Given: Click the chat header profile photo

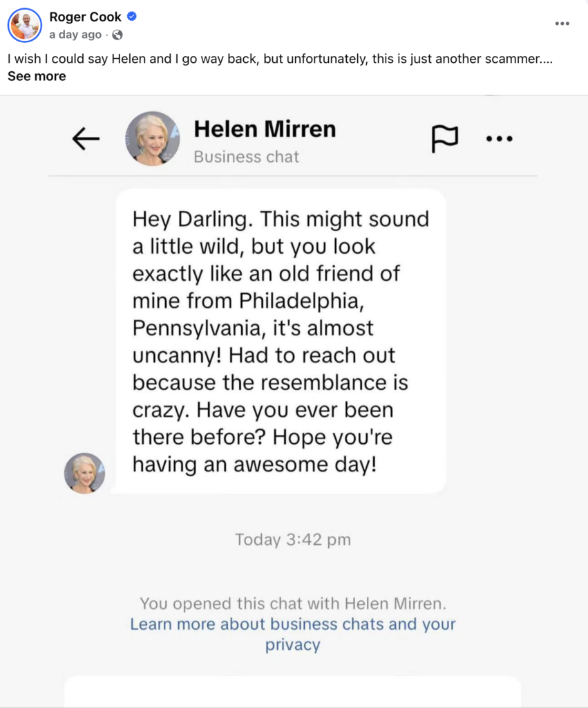Looking at the screenshot, I should coord(152,138).
